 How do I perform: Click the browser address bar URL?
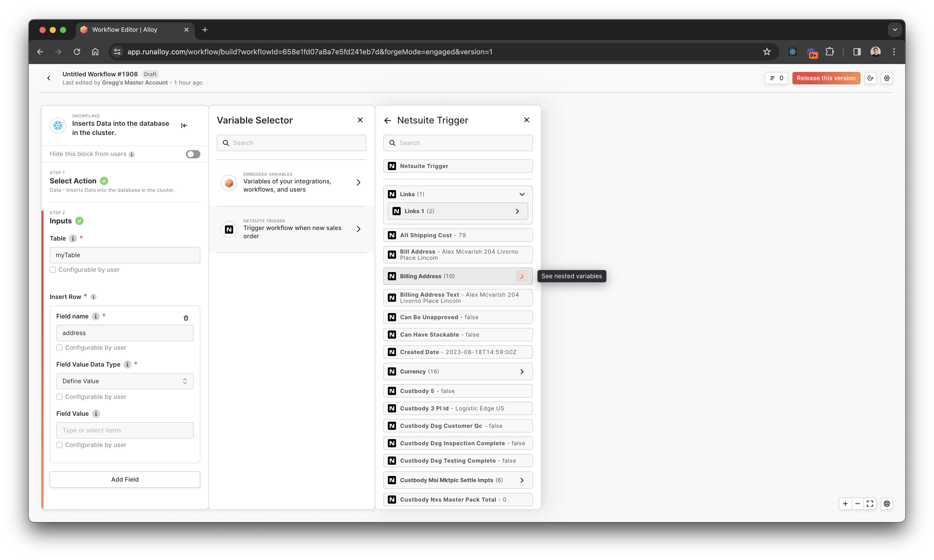pos(309,52)
